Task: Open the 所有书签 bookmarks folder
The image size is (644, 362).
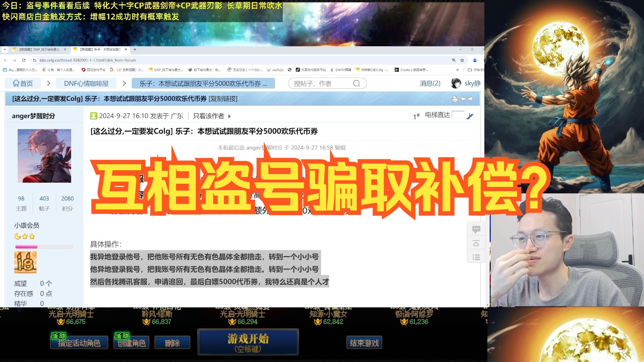Action: click(x=476, y=70)
